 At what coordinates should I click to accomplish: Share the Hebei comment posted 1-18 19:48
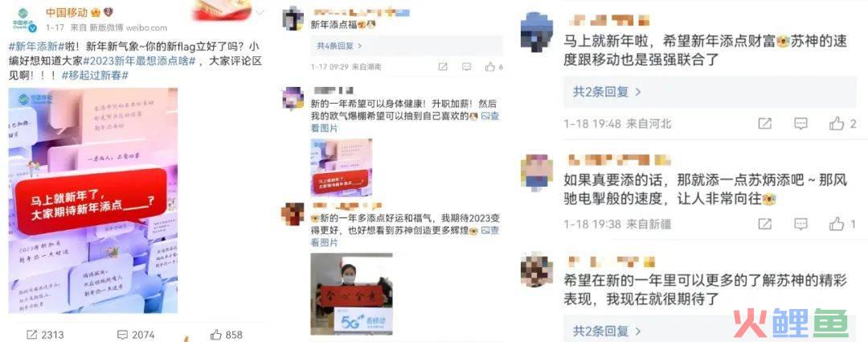point(764,124)
